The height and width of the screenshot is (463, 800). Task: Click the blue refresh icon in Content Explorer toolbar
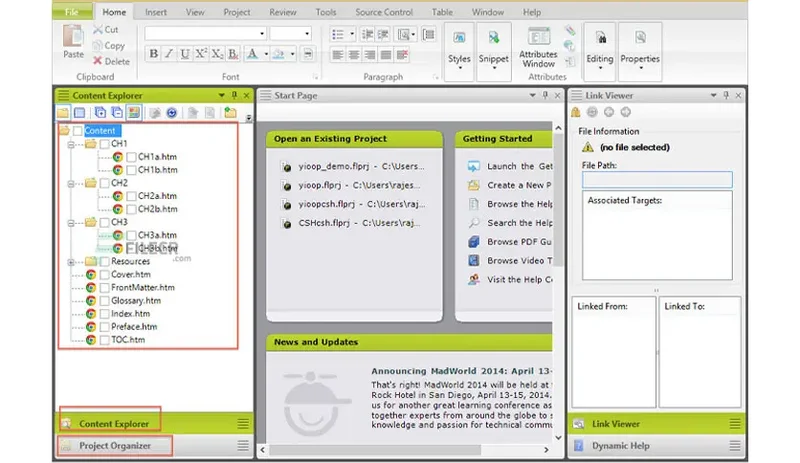click(x=171, y=113)
